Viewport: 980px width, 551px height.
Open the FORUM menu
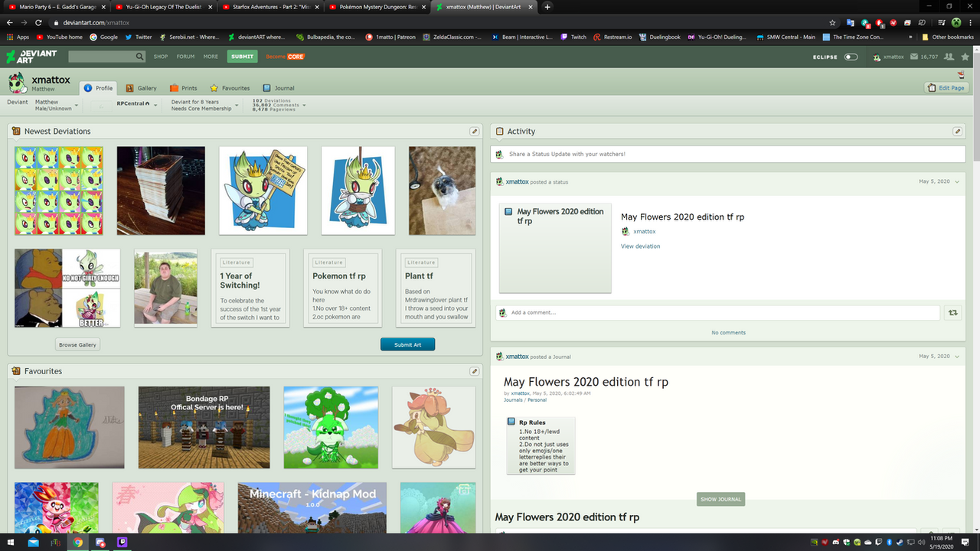point(185,57)
